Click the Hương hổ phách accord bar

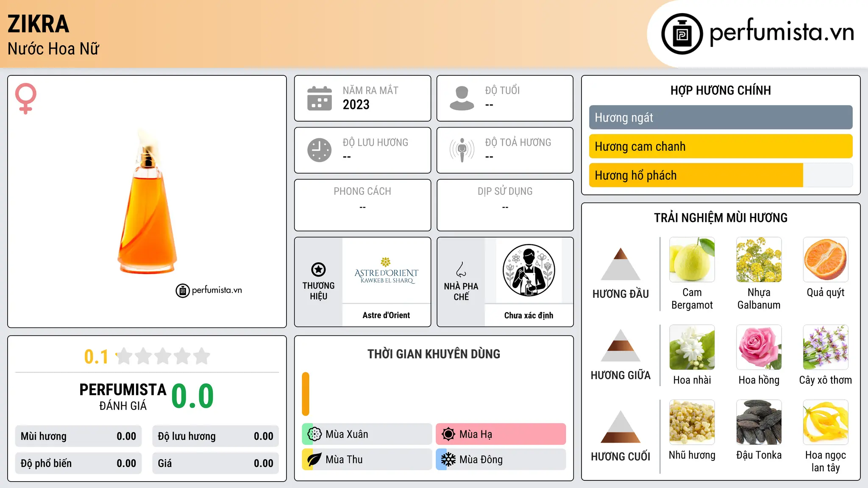coord(721,175)
